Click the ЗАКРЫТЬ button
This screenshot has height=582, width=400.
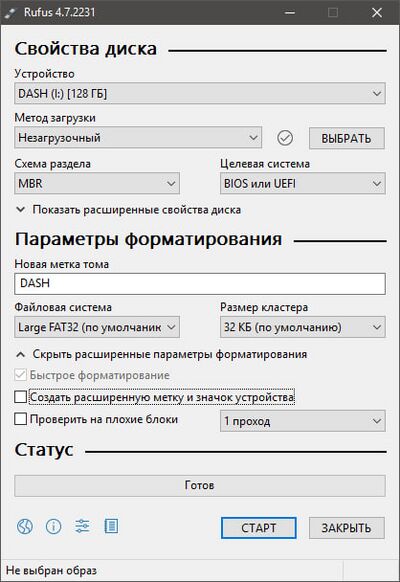[x=347, y=528]
